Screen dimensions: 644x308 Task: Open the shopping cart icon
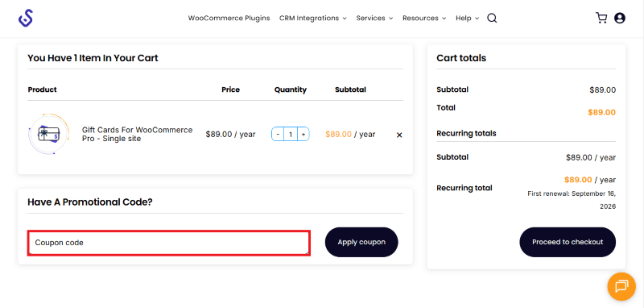(x=601, y=18)
